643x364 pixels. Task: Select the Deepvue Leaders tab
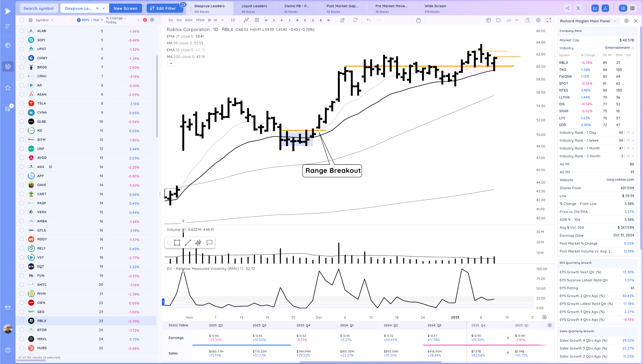210,9
